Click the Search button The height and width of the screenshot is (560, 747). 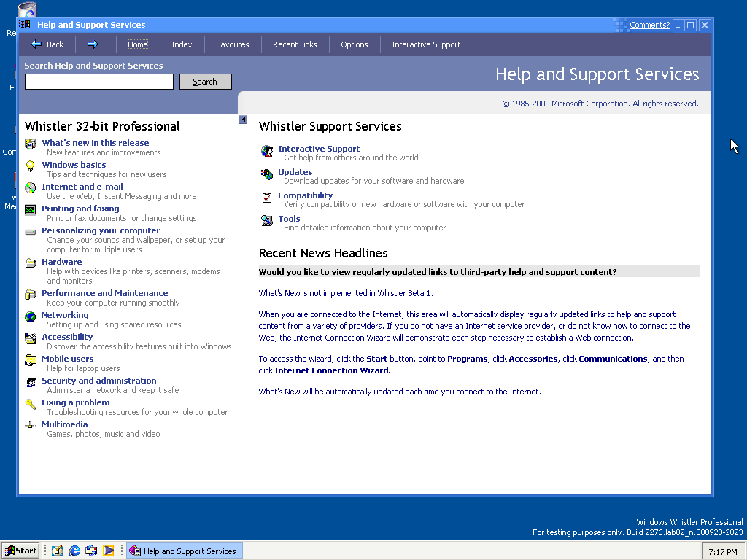click(205, 82)
